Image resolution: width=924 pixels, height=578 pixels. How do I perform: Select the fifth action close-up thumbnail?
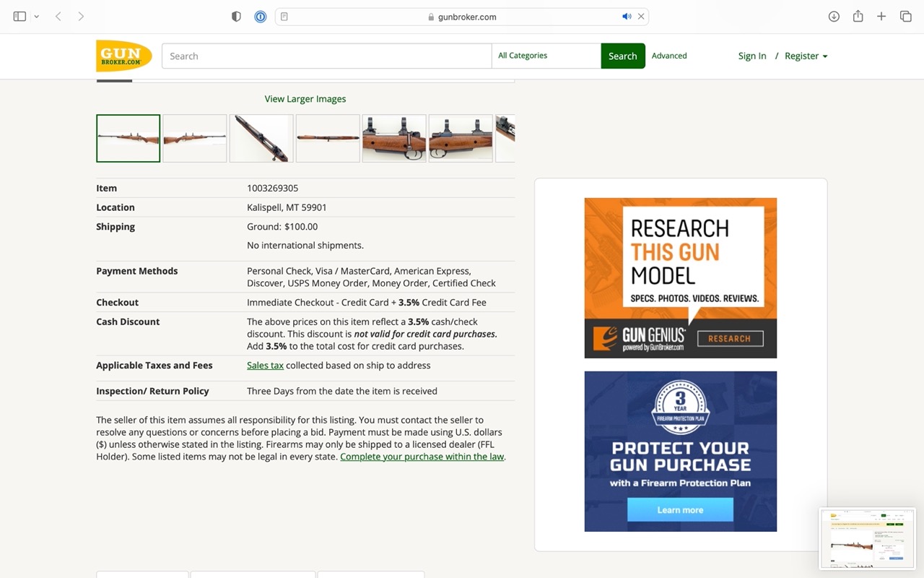coord(394,138)
